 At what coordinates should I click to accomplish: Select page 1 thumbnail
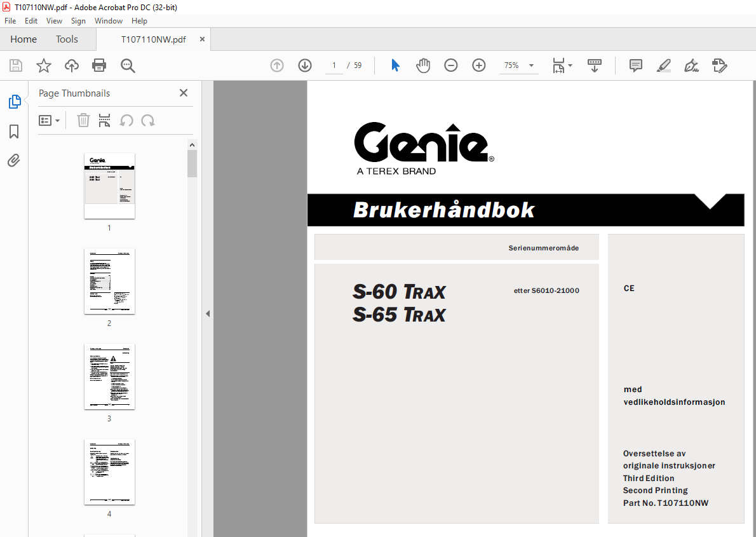[x=109, y=186]
